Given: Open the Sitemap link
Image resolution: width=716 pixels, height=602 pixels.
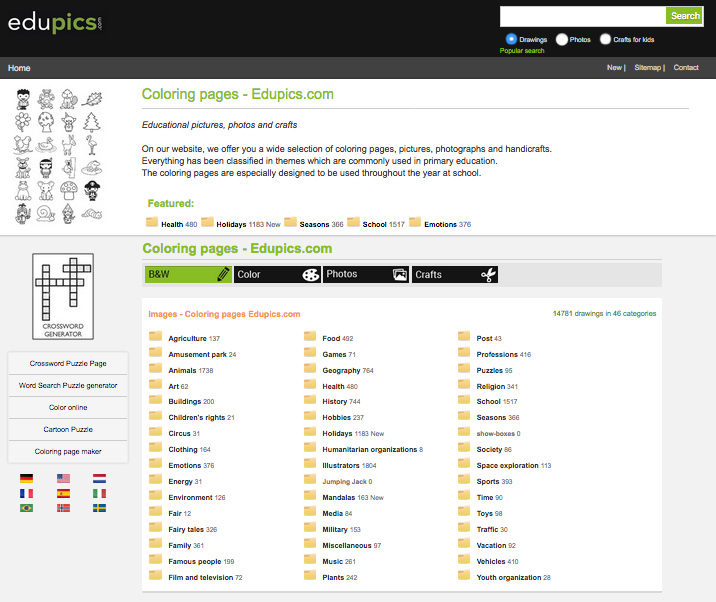Looking at the screenshot, I should pyautogui.click(x=648, y=68).
